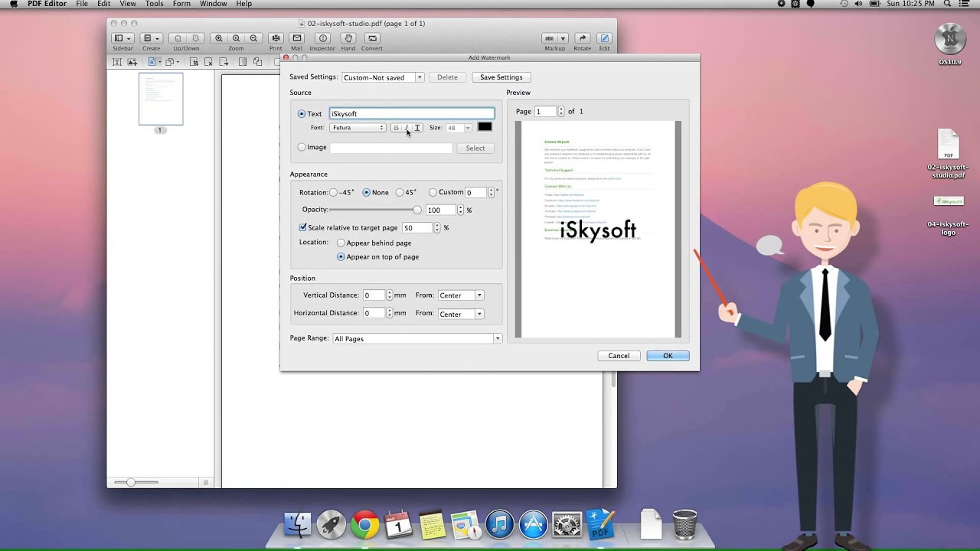Click the page Up arrow button
The height and width of the screenshot is (551, 980).
(x=178, y=38)
